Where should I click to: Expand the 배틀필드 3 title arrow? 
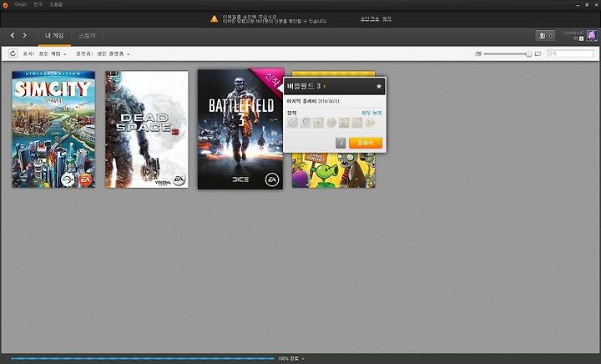(x=325, y=86)
